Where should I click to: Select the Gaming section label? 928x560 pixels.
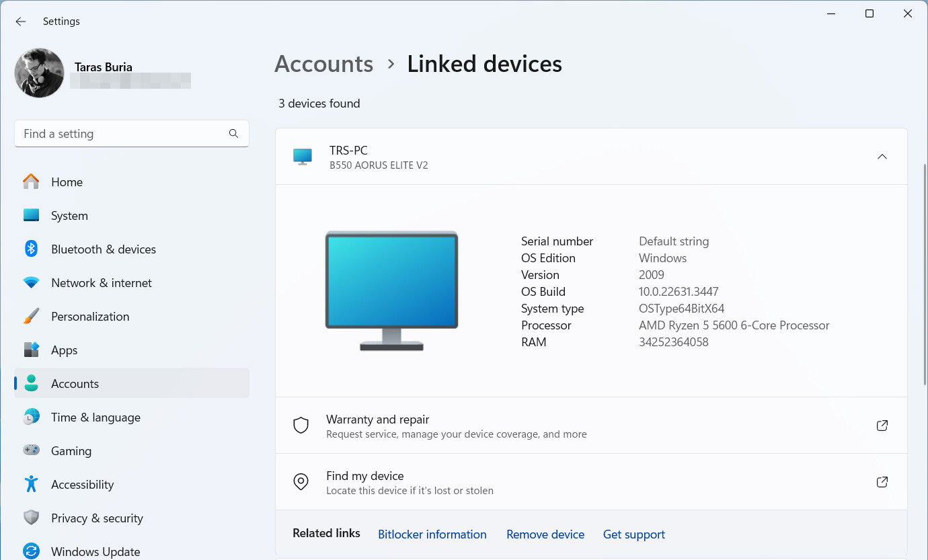pos(71,451)
